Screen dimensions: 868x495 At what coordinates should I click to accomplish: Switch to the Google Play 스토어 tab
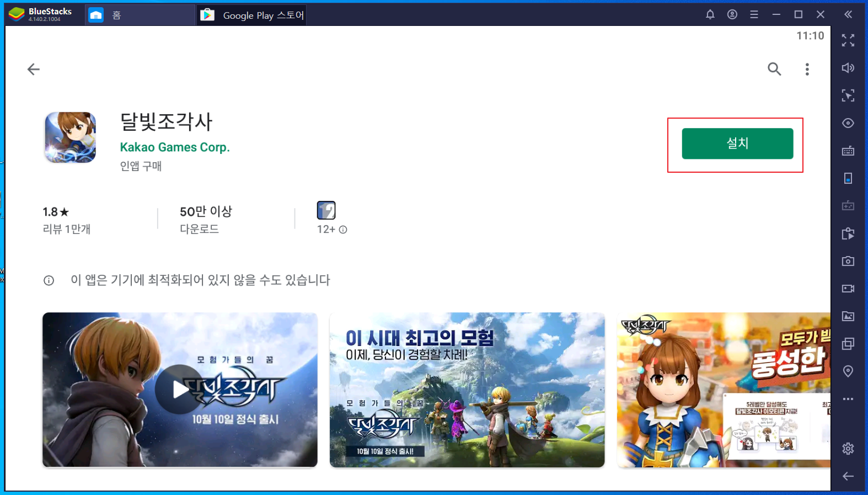(251, 15)
